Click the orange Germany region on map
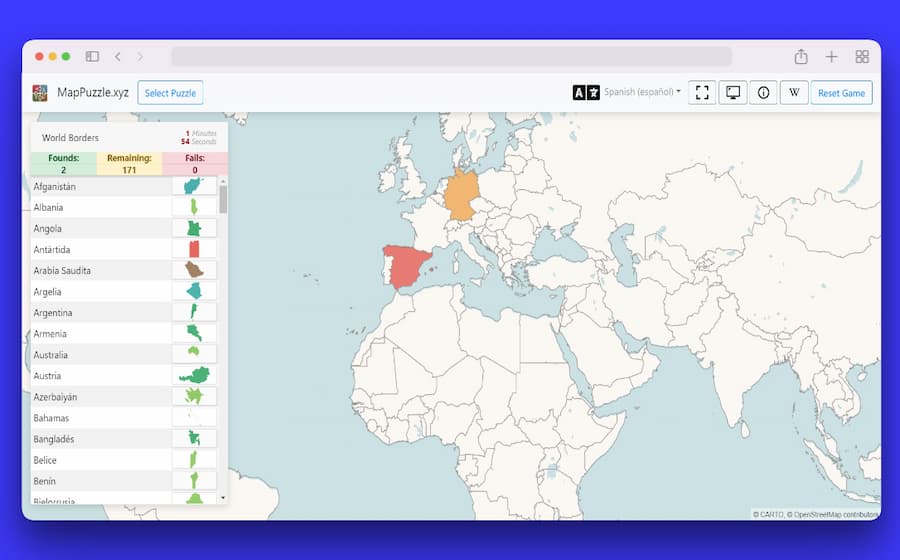Screen dimensions: 900x560 (462, 195)
